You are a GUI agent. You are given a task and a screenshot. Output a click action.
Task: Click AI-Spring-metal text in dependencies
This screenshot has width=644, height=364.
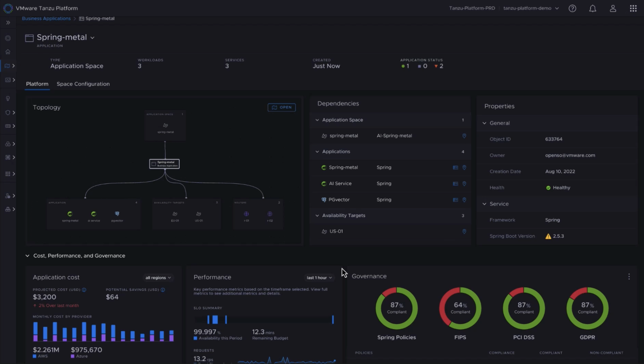point(394,136)
